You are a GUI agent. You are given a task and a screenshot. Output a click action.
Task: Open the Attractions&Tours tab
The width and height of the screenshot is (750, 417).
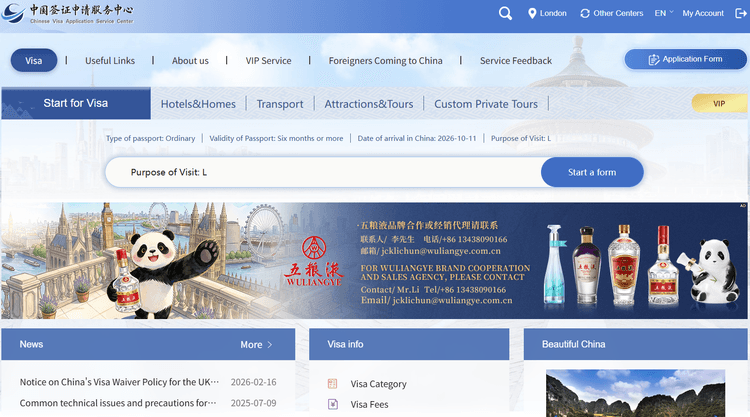(369, 104)
